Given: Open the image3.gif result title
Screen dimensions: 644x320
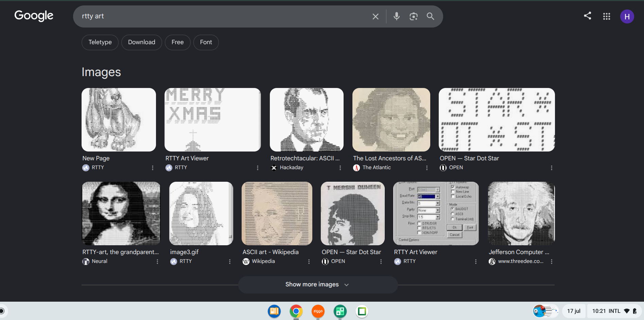Looking at the screenshot, I should pos(184,252).
